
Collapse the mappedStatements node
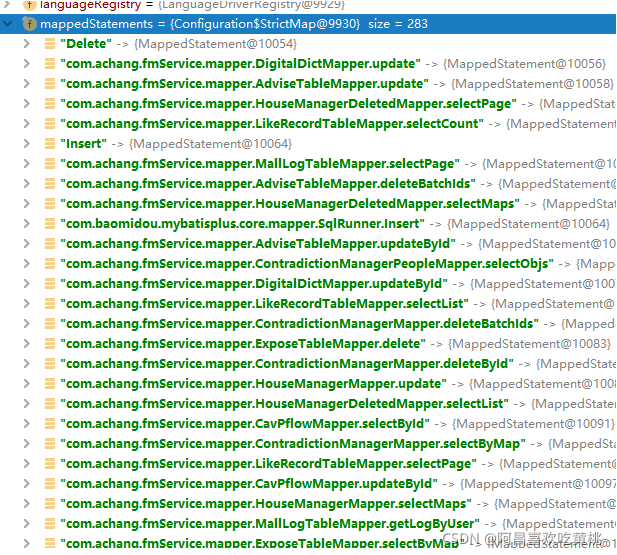coord(7,24)
